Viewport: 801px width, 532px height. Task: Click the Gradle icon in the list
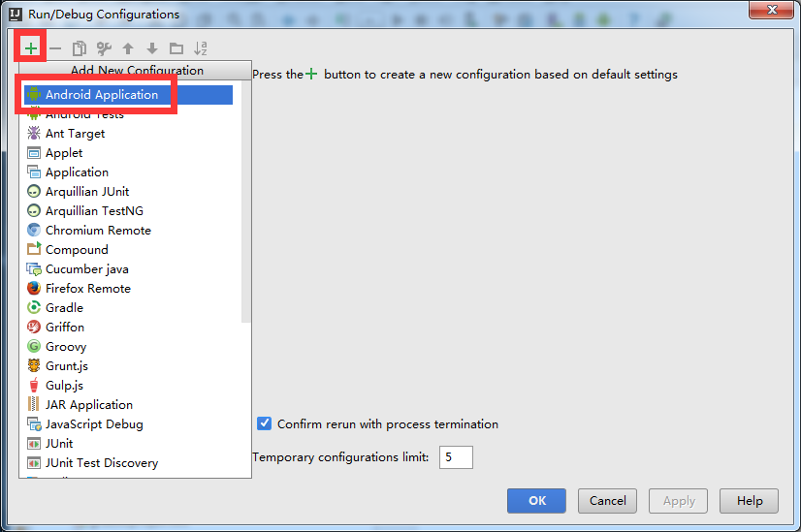(34, 308)
